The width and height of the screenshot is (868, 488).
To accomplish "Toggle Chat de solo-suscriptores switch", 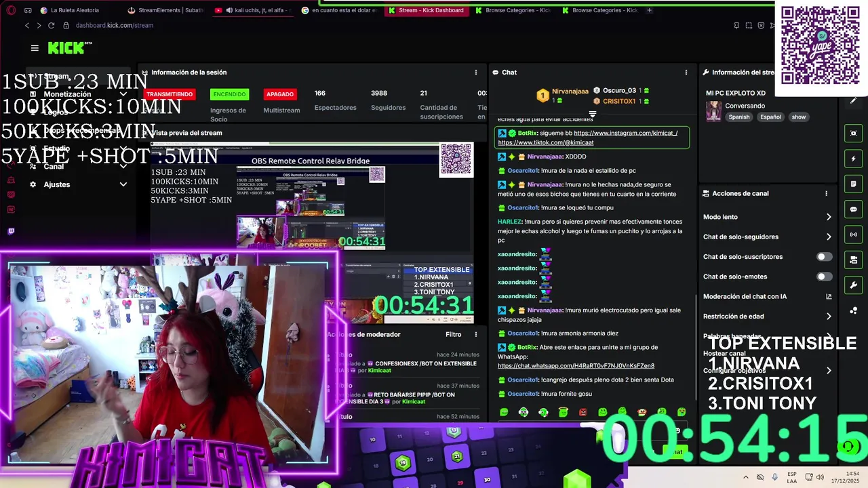I will [x=824, y=257].
